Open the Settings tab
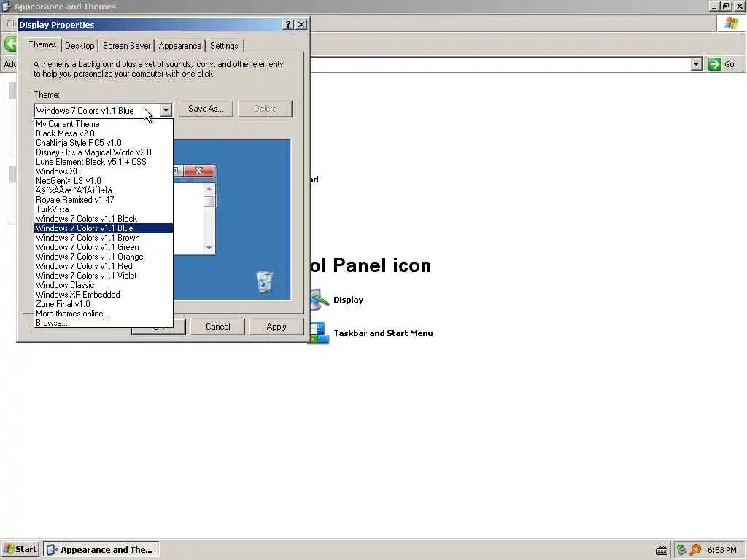747x560 pixels. (224, 46)
